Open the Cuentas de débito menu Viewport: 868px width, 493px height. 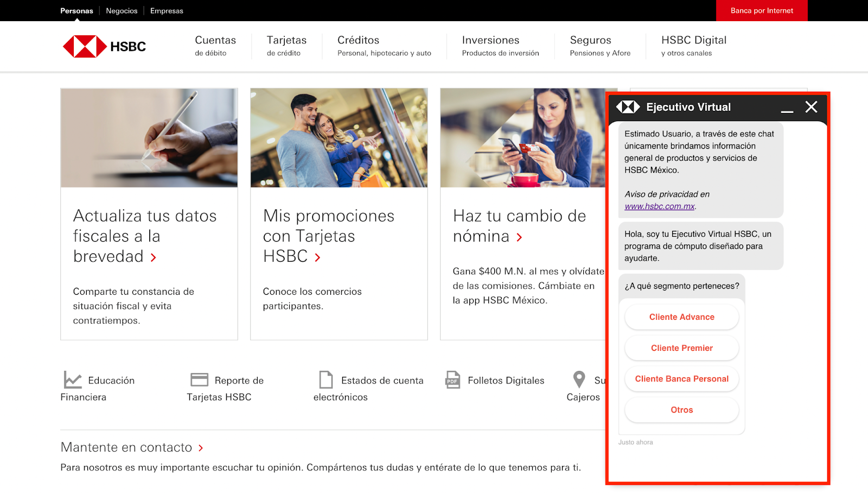coord(215,46)
